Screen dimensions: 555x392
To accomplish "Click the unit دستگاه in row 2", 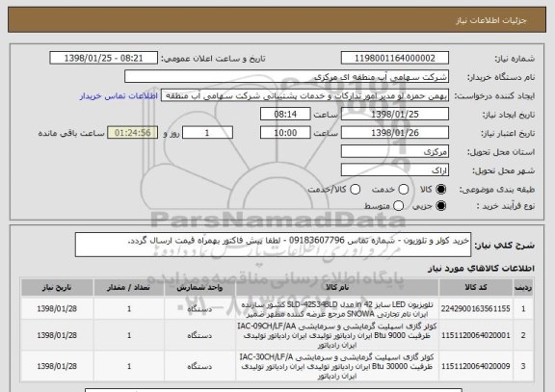I will click(199, 335).
